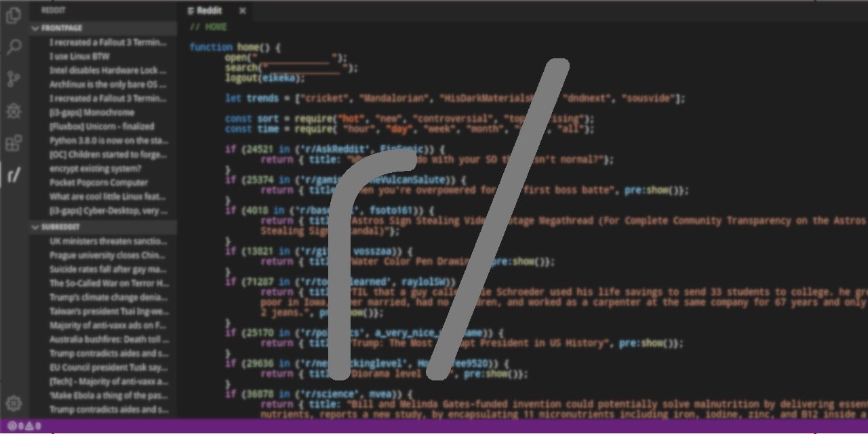Close the Reddit tab
868x434 pixels.
coord(242,10)
